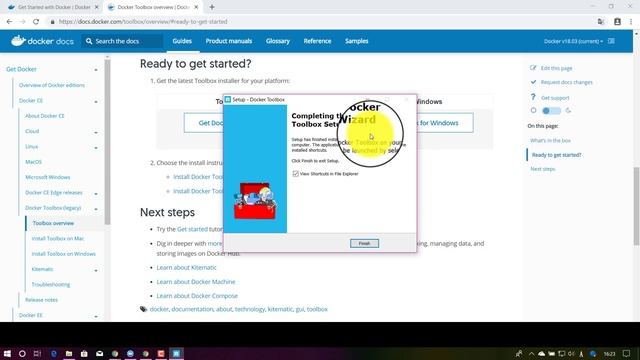This screenshot has height=360, width=640.
Task: Jump to What's in the box section
Action: [x=550, y=140]
